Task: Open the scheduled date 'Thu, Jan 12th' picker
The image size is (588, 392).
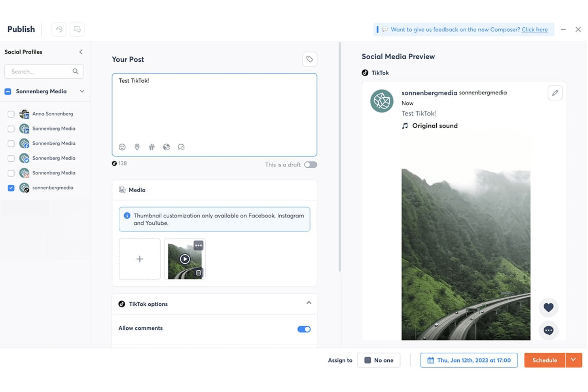Action: tap(469, 360)
